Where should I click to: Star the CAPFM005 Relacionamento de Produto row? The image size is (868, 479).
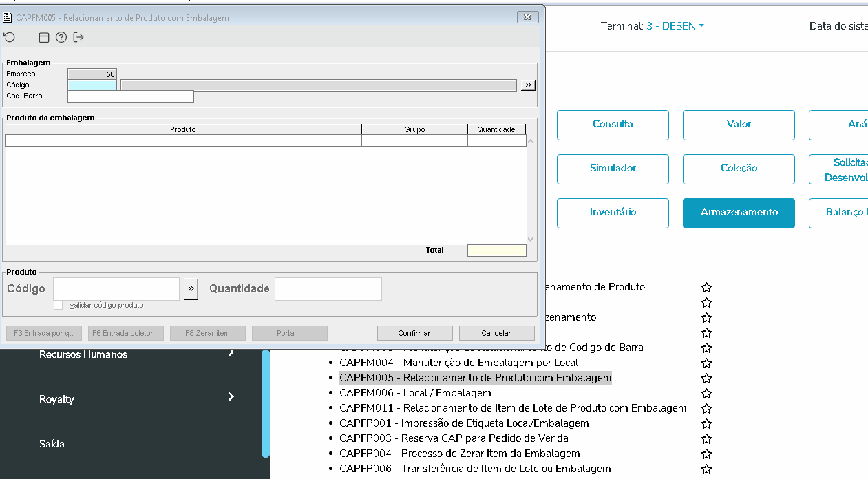tap(706, 379)
